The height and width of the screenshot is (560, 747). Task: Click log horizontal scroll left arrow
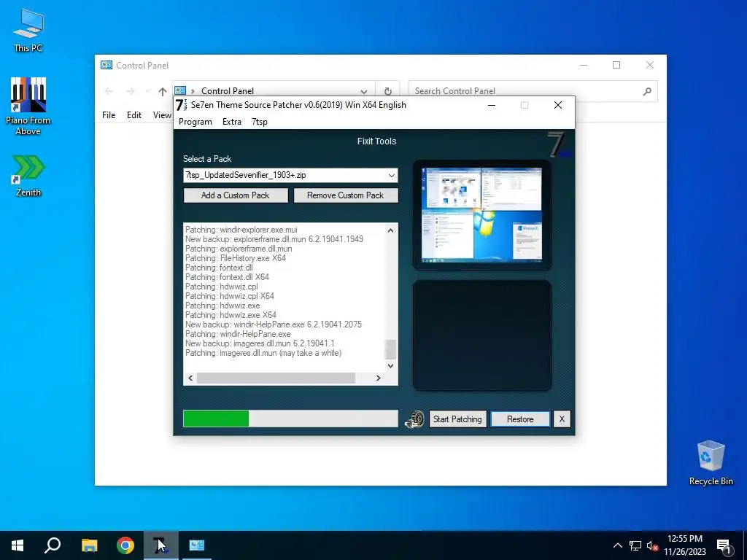tap(190, 378)
